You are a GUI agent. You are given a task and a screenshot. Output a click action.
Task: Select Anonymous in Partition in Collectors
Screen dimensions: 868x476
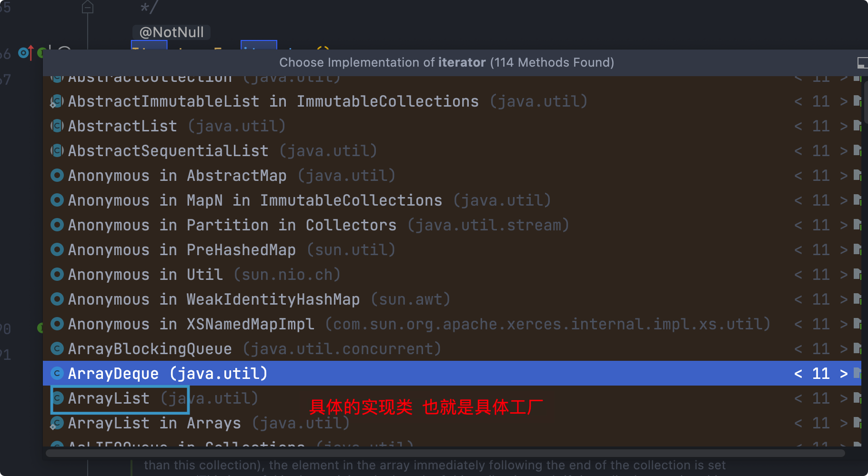(x=452, y=225)
